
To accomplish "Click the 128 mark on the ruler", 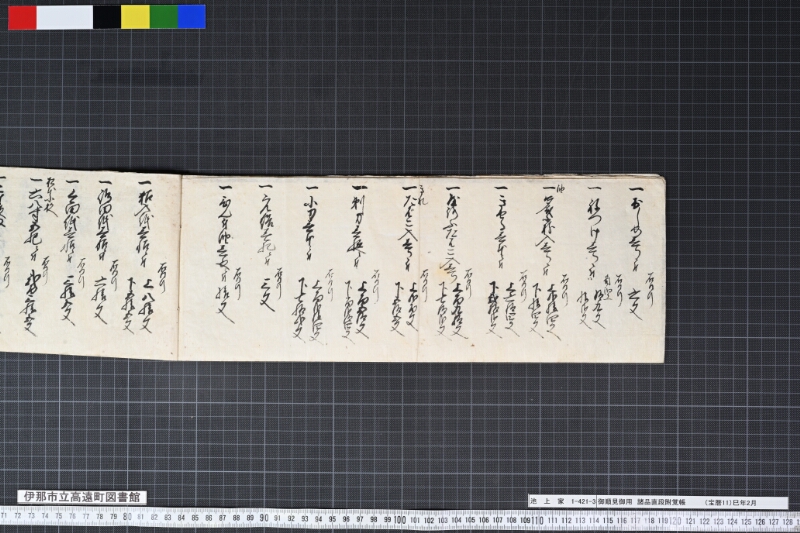I will pos(787,521).
